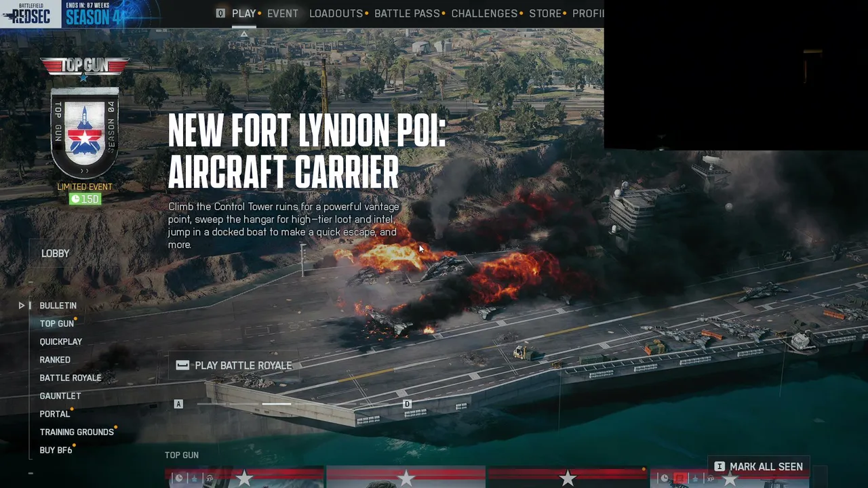The image size is (868, 488).
Task: Click the spacebar icon on Play Battle Royale
Action: point(182,365)
